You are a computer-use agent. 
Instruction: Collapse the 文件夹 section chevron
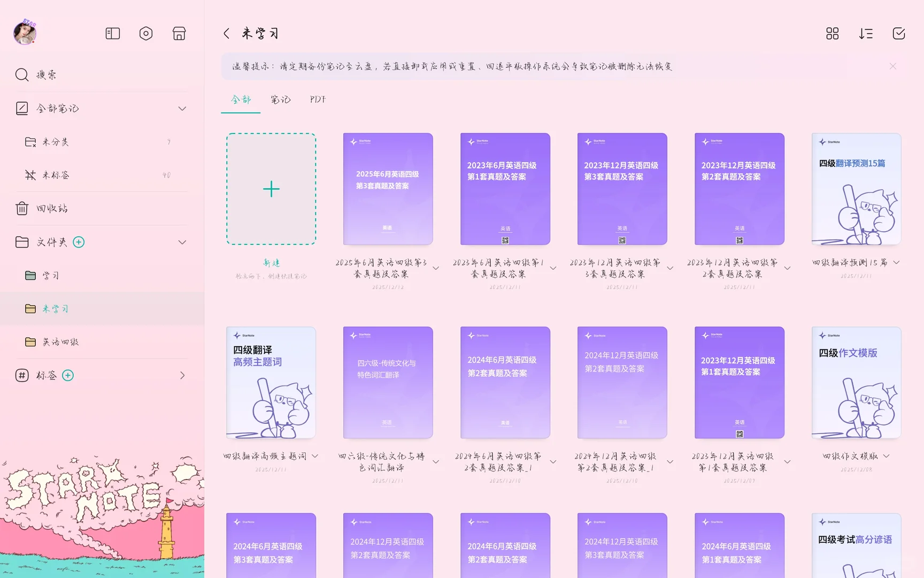(x=182, y=242)
